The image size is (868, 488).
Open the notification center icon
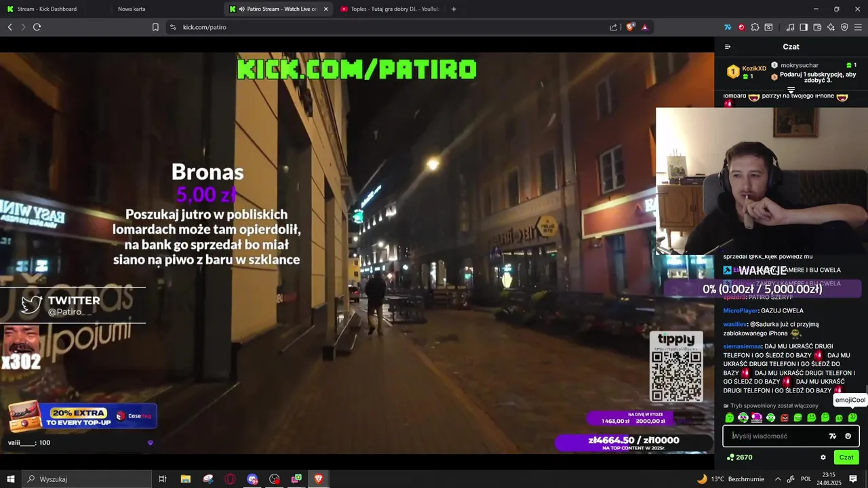pyautogui.click(x=853, y=479)
